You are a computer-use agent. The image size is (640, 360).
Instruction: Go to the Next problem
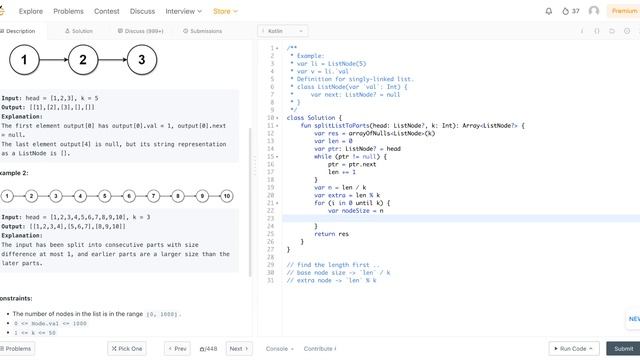[x=239, y=349]
